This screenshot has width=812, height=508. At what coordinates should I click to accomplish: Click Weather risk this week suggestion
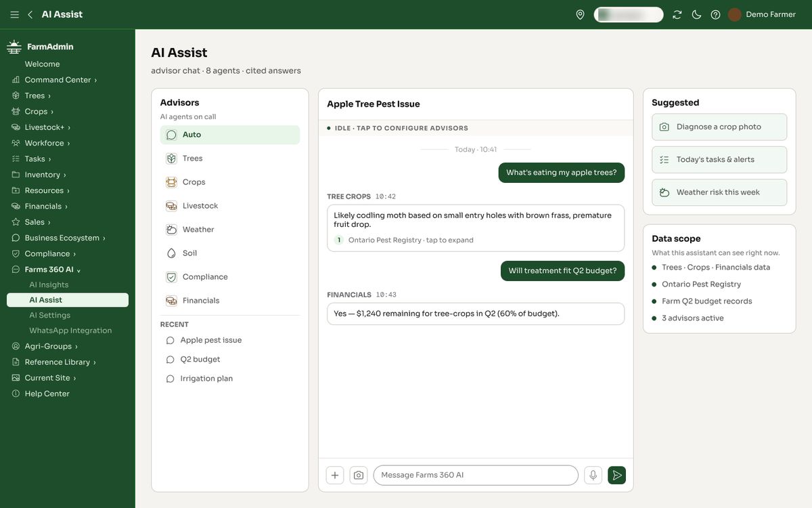click(719, 192)
